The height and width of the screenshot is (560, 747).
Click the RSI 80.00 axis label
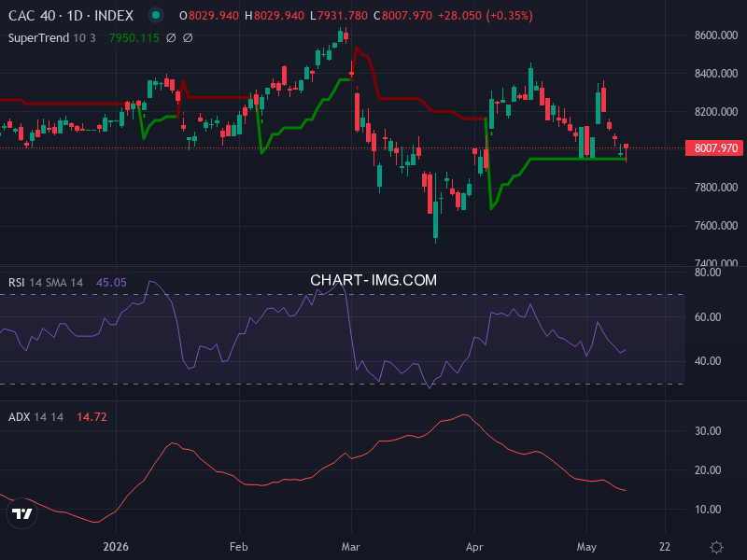click(708, 273)
